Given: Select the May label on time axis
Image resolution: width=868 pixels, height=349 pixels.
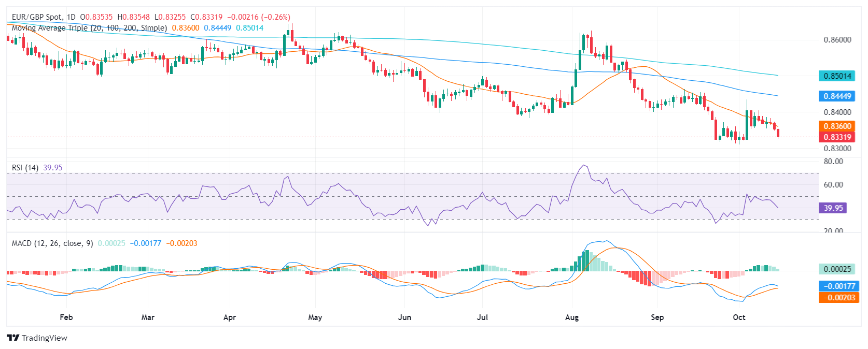Looking at the screenshot, I should click(315, 317).
